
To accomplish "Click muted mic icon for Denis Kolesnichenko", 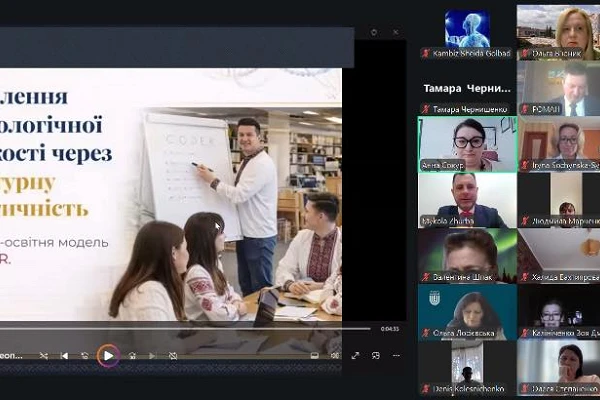I will click(425, 388).
